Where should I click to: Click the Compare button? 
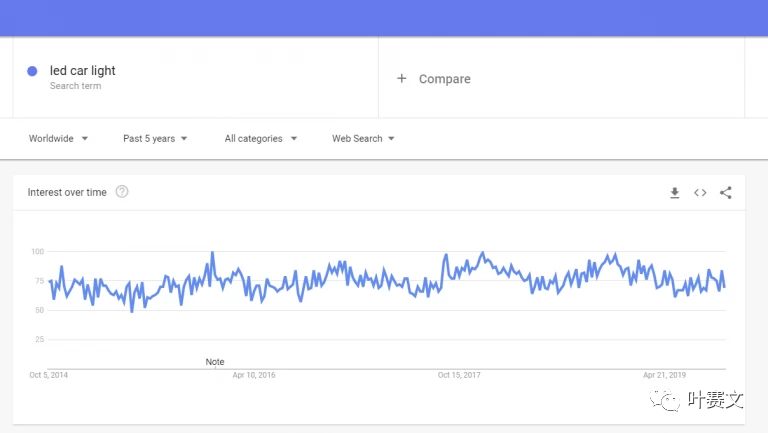[x=444, y=79]
